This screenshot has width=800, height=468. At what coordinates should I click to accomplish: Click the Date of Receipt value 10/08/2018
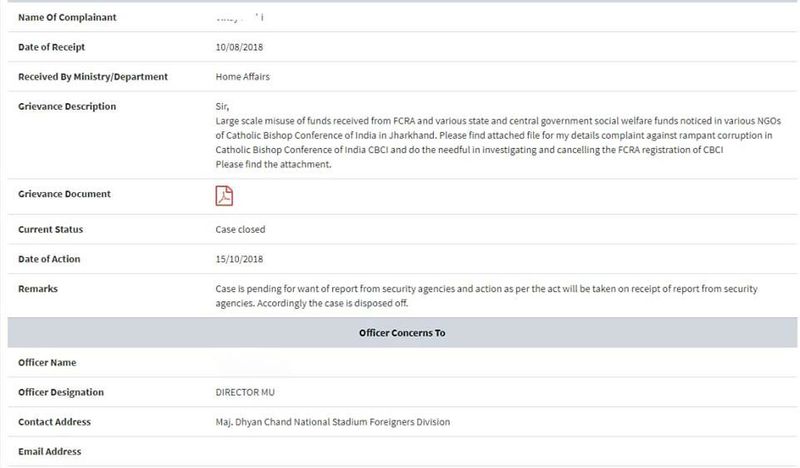(x=239, y=47)
